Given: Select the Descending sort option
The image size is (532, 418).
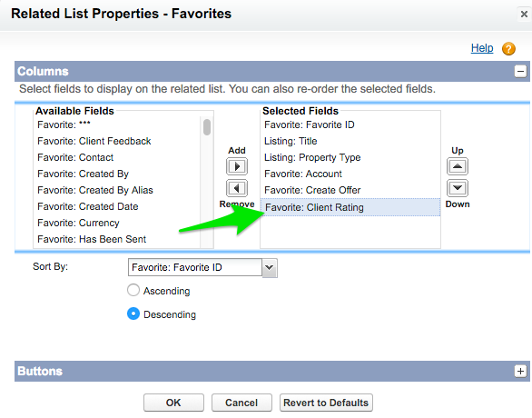Looking at the screenshot, I should tap(133, 313).
